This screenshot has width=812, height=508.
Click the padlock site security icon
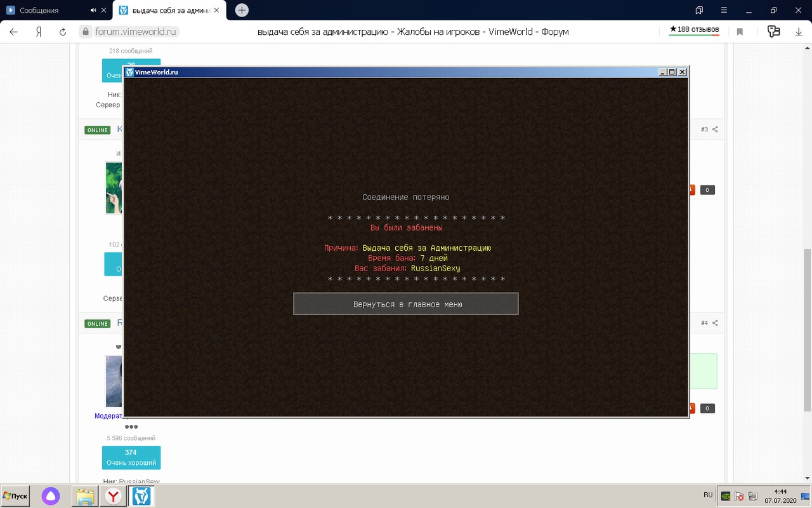pos(86,32)
